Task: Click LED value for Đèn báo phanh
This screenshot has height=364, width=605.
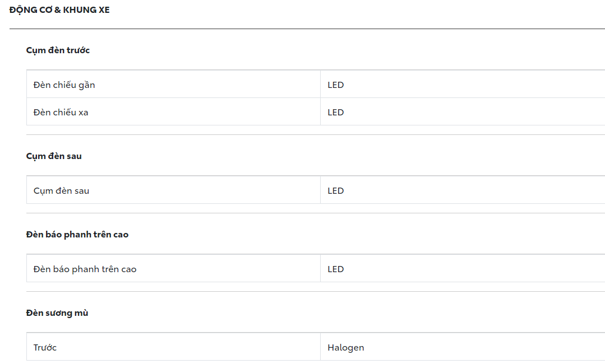Action: pyautogui.click(x=335, y=269)
